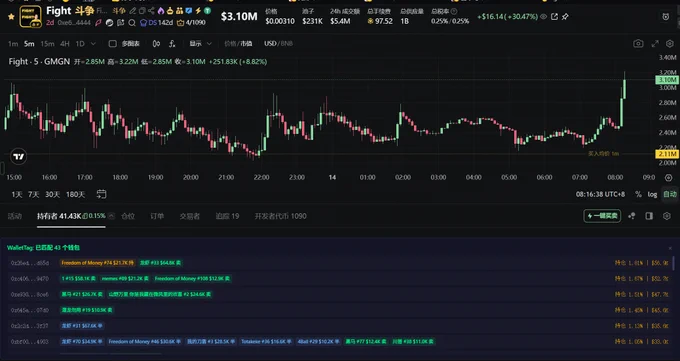Toggle price / market cap switch
The image size is (680, 361).
(238, 44)
